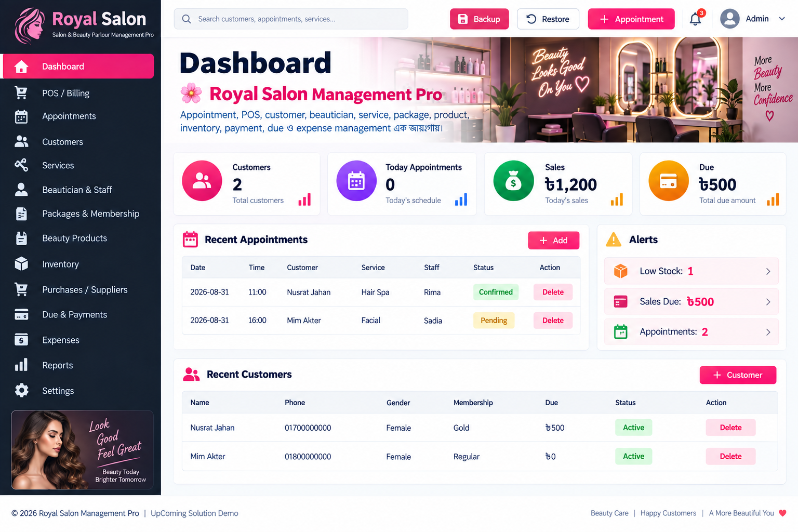Click the Alerts warning triangle icon
Image resolution: width=798 pixels, height=532 pixels.
click(614, 240)
